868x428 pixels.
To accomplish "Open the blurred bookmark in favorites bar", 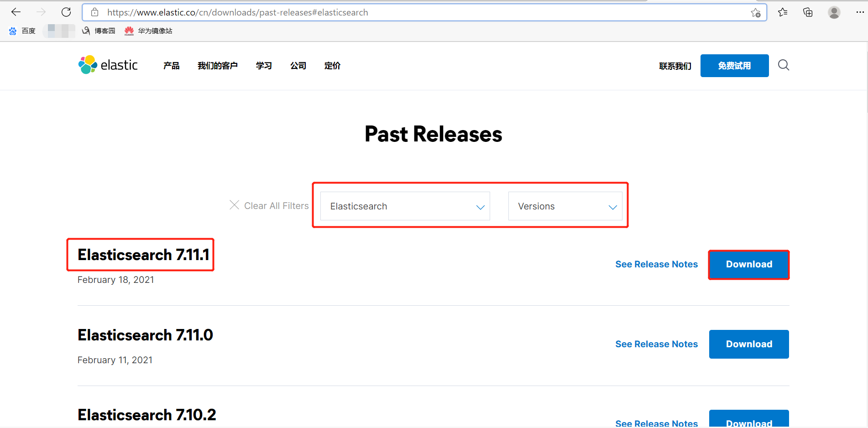I will (x=59, y=31).
